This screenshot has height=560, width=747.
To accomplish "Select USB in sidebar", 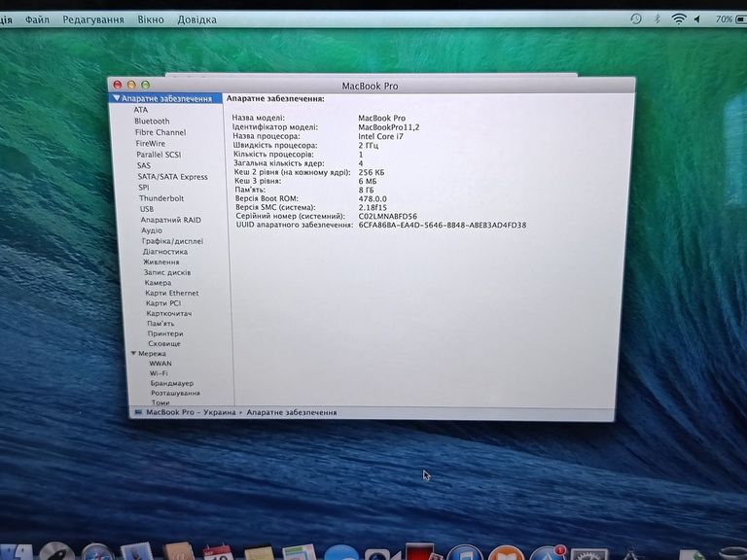I will [x=147, y=209].
